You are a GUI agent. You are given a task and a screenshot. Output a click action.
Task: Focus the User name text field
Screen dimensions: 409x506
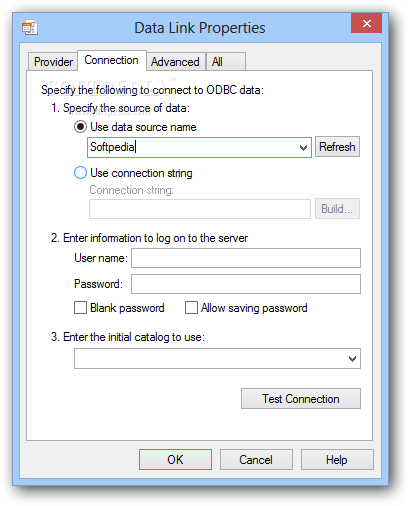point(246,258)
